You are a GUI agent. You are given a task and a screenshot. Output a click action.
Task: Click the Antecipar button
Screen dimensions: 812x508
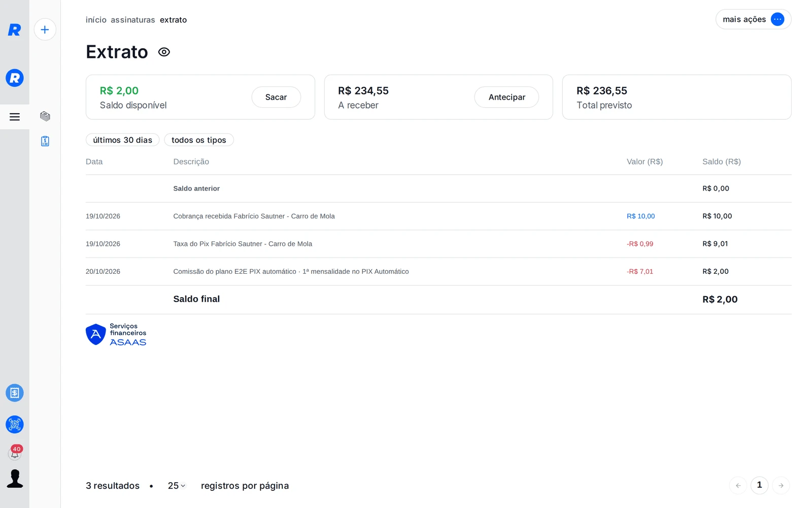(506, 97)
